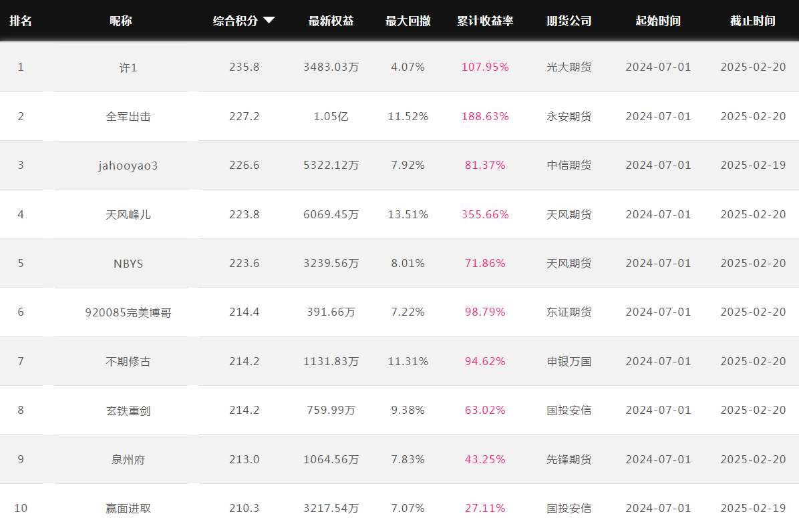Select score value 214.4

point(245,312)
